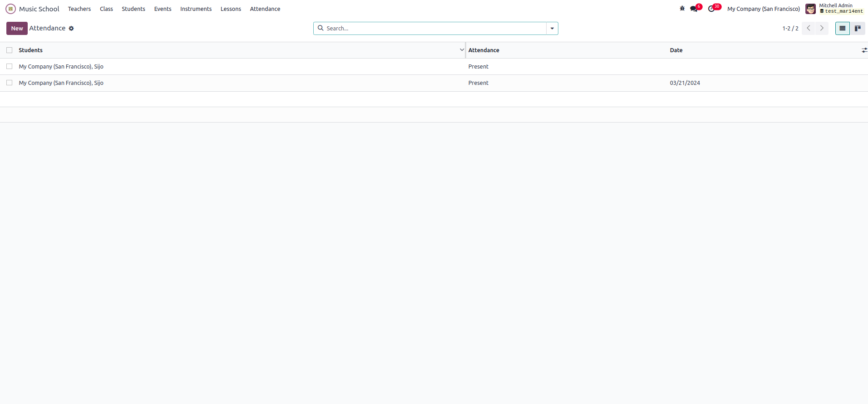This screenshot has height=404, width=868.
Task: Click the Music School brand title
Action: click(x=39, y=9)
